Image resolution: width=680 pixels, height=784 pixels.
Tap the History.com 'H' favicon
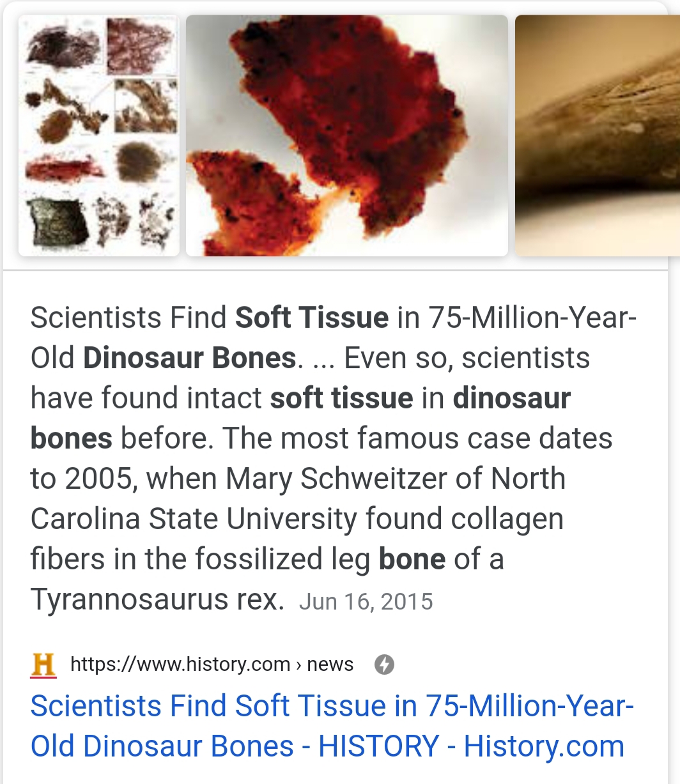click(43, 665)
